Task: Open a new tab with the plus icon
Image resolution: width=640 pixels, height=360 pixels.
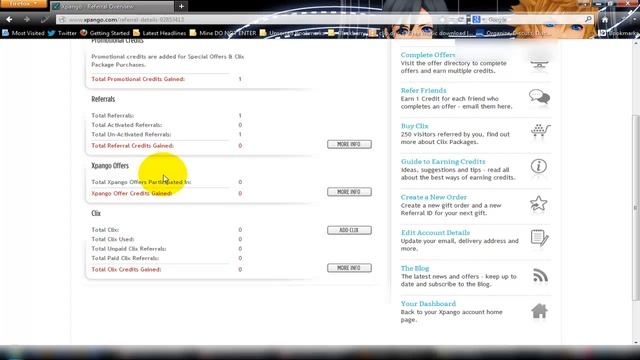Action: pyautogui.click(x=181, y=6)
